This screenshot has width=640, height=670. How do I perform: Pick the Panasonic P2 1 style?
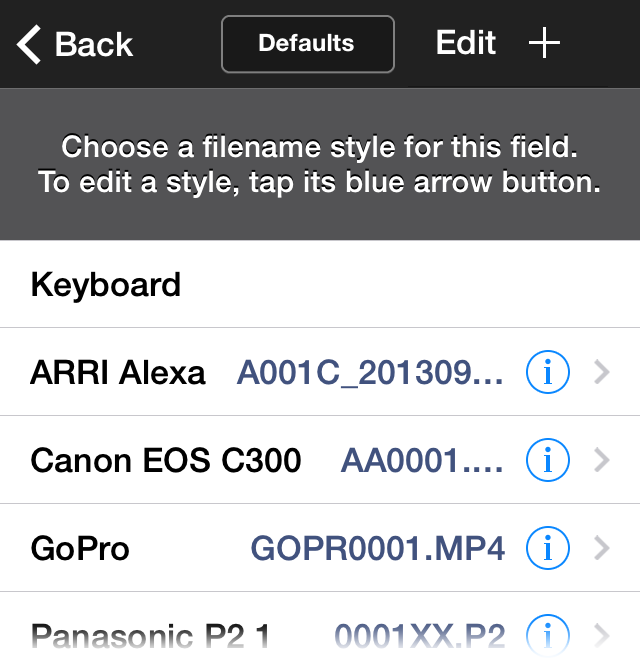coord(320,631)
